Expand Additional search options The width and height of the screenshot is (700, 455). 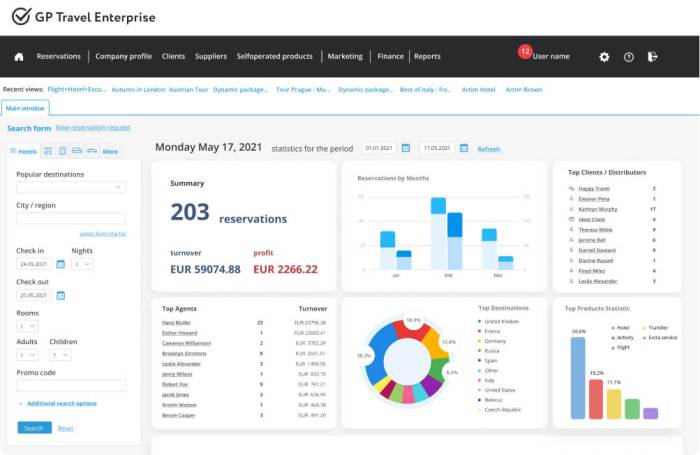point(61,403)
